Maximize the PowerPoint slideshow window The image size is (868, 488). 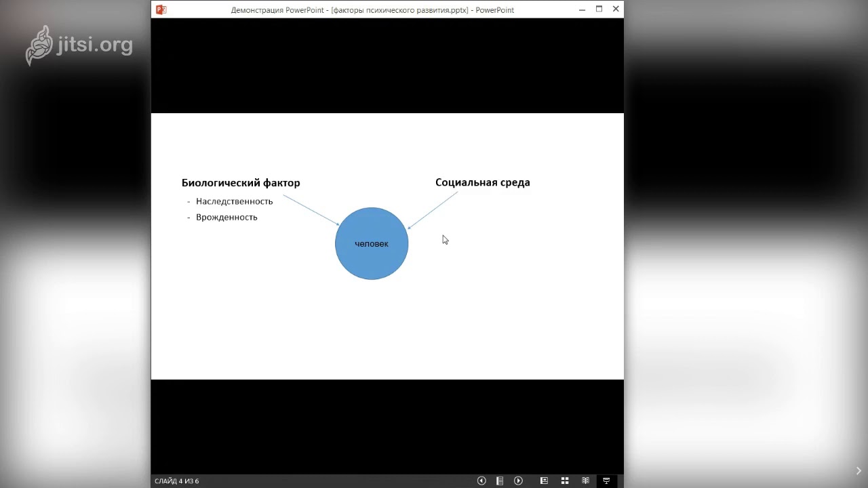pyautogui.click(x=599, y=9)
